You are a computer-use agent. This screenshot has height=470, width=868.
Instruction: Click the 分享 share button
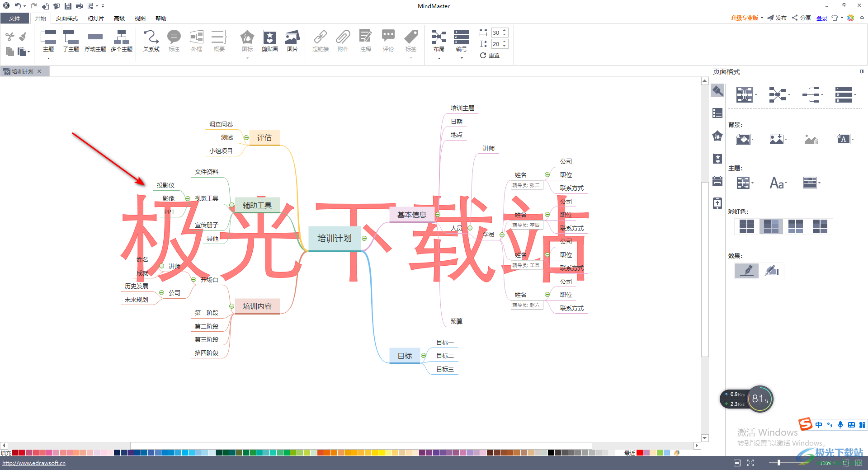802,18
